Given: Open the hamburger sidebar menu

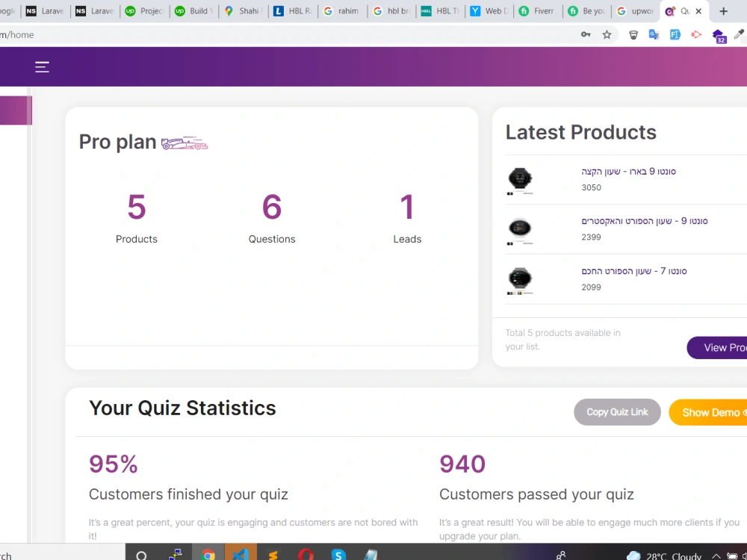Looking at the screenshot, I should (x=42, y=67).
